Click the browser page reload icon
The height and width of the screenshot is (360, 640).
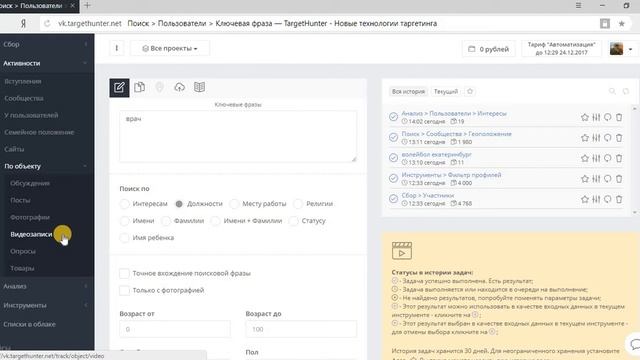point(47,24)
